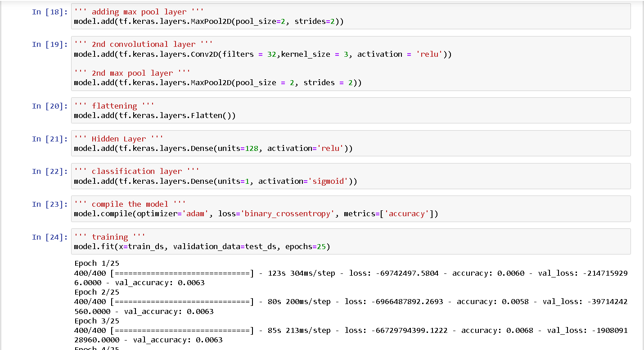This screenshot has height=350, width=644.
Task: Click the In [19] convolutional layer cell
Action: pyautogui.click(x=351, y=64)
